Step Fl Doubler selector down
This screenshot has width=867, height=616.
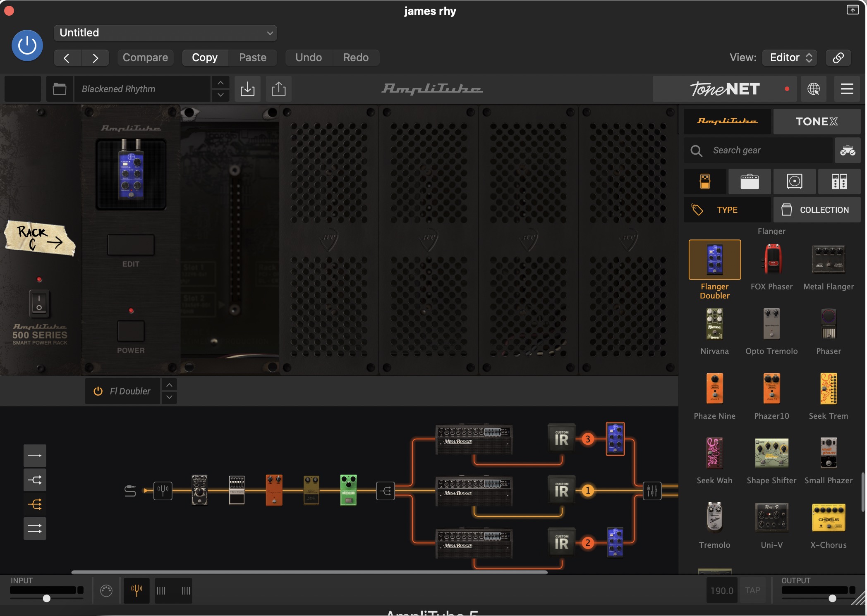(x=169, y=397)
